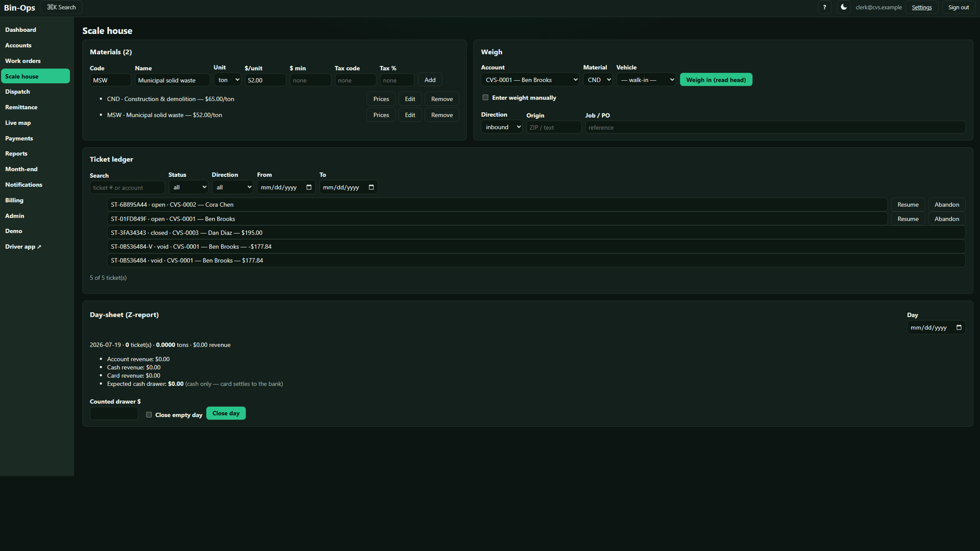Open Unit dropdown showing ton
The image size is (980, 551).
(227, 80)
